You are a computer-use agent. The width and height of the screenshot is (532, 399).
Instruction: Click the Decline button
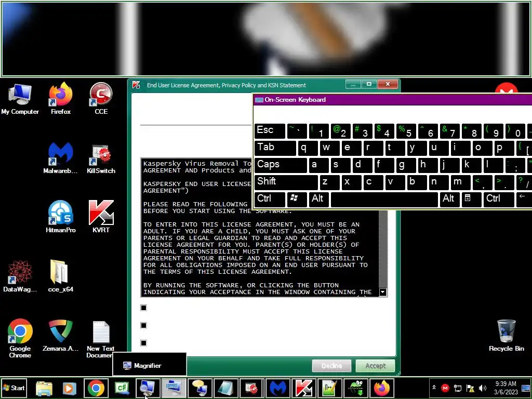(331, 366)
